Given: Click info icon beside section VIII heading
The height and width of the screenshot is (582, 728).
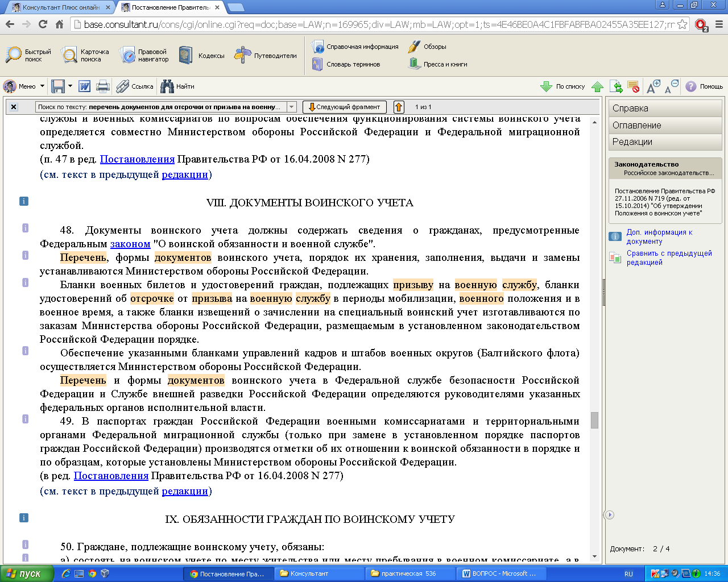Looking at the screenshot, I should point(24,201).
